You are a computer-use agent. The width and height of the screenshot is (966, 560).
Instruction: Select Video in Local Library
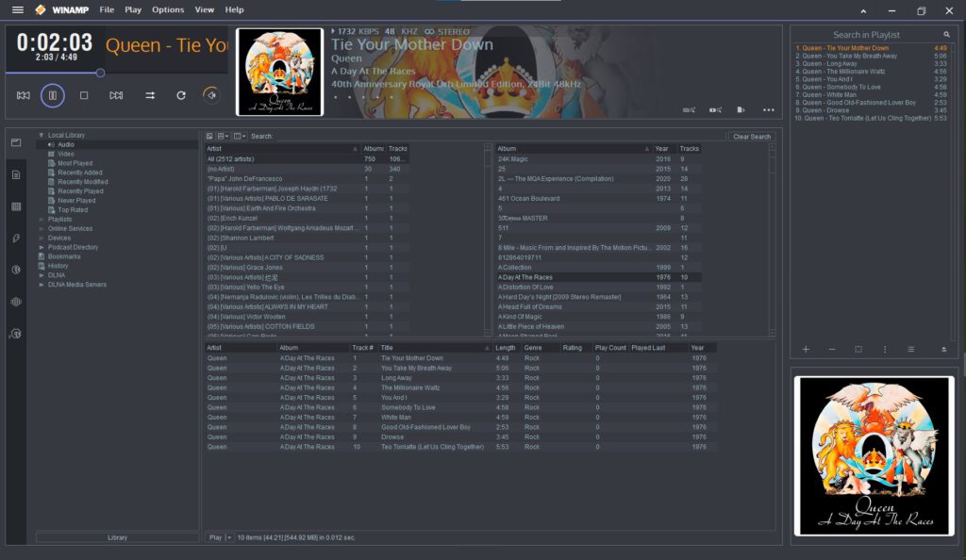pyautogui.click(x=66, y=154)
